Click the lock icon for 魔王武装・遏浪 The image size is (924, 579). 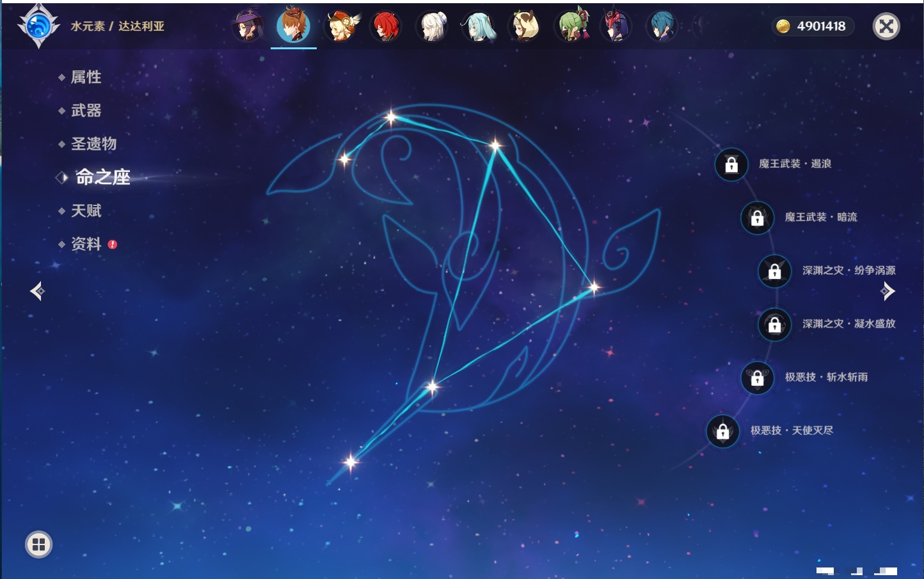pyautogui.click(x=731, y=164)
